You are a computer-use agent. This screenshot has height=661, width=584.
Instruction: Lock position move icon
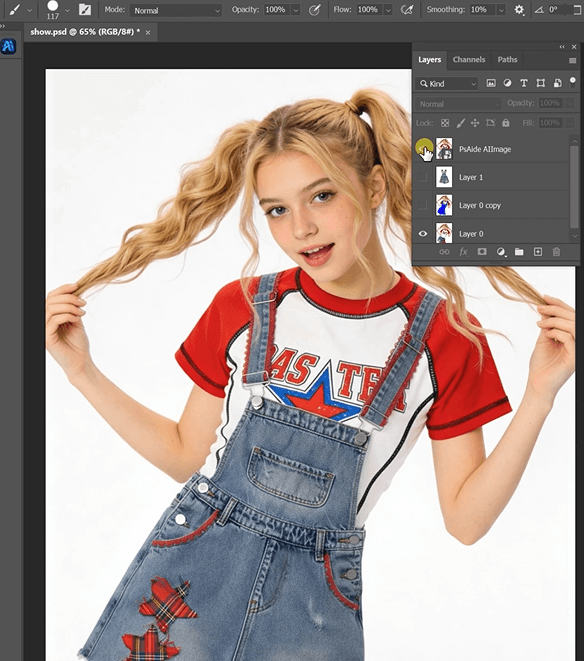coord(475,123)
